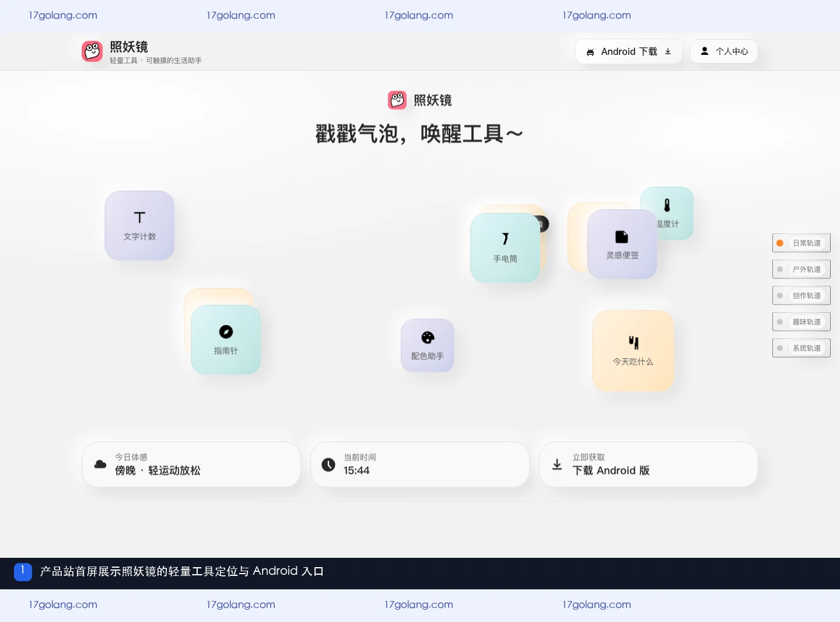Click the tagline 轻量工具 · 可触摸的生活助手
Screen dimensions: 840x622
156,61
